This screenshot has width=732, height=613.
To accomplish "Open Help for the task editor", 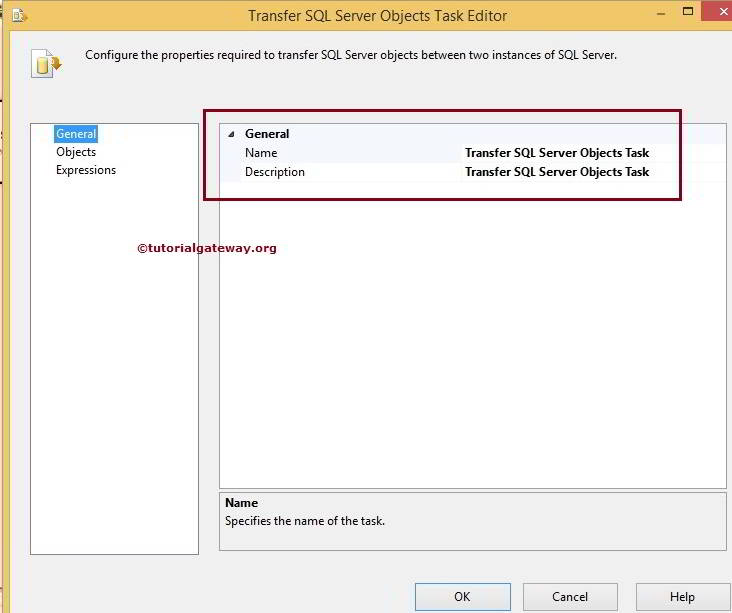I will 683,597.
